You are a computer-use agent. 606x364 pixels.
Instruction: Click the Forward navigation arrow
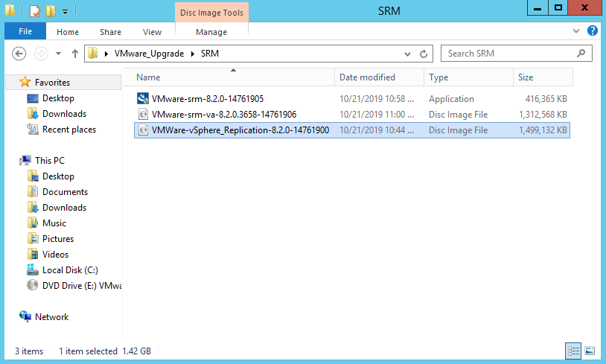pos(41,54)
